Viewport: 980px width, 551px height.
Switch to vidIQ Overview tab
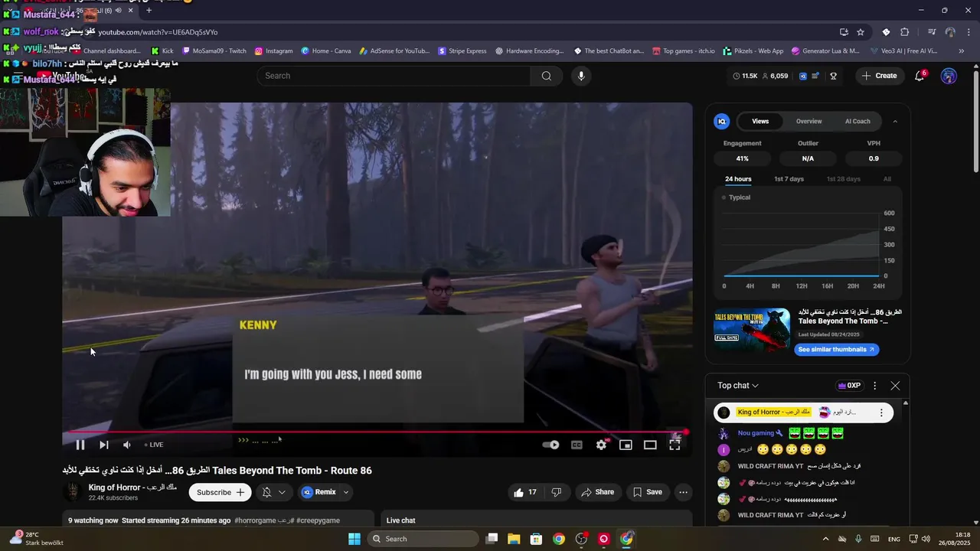[x=808, y=121]
